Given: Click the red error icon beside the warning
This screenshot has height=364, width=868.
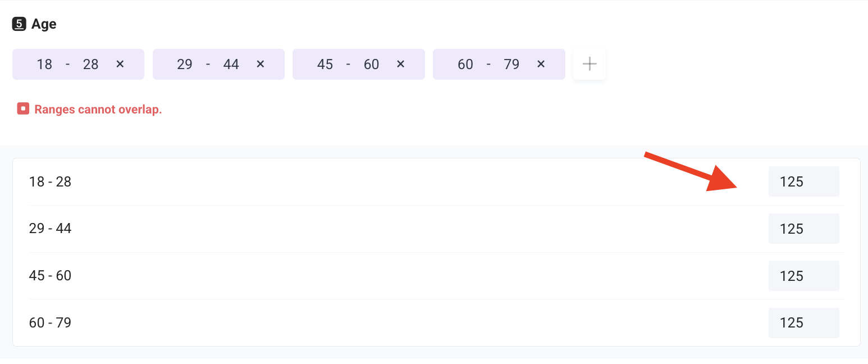Looking at the screenshot, I should [22, 108].
